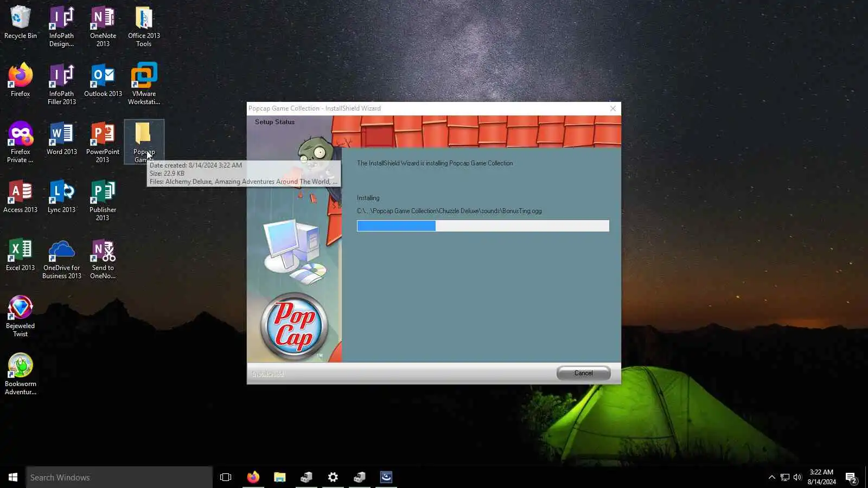Click the text "The InstallShield Wizard is installing Popcap Game Collection"
The image size is (868, 488).
tap(435, 163)
